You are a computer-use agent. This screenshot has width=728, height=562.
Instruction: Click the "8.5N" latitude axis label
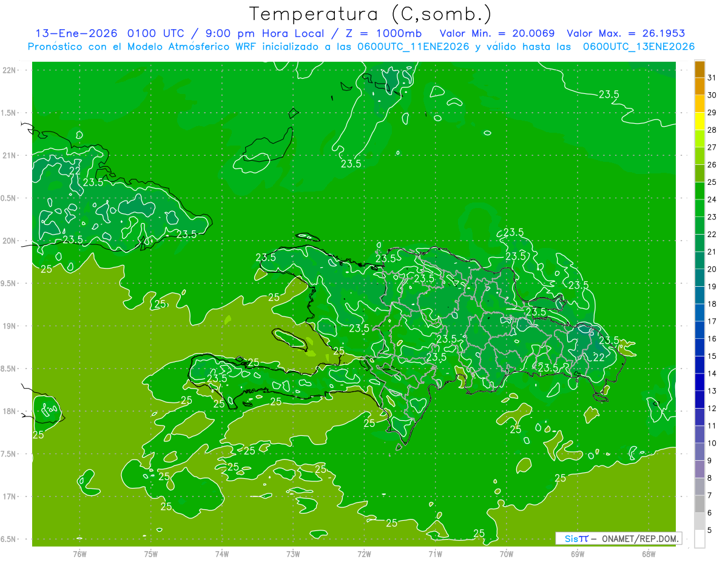8,369
